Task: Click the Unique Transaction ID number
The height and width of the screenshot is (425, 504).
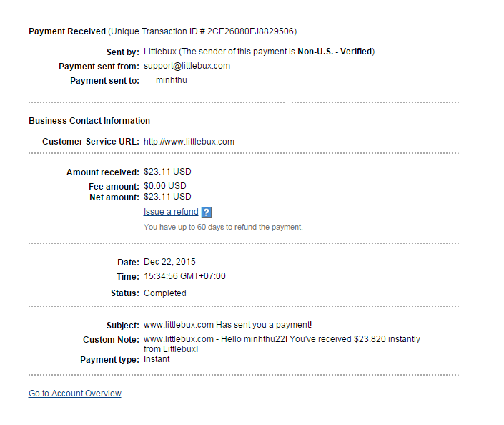Action: [250, 31]
